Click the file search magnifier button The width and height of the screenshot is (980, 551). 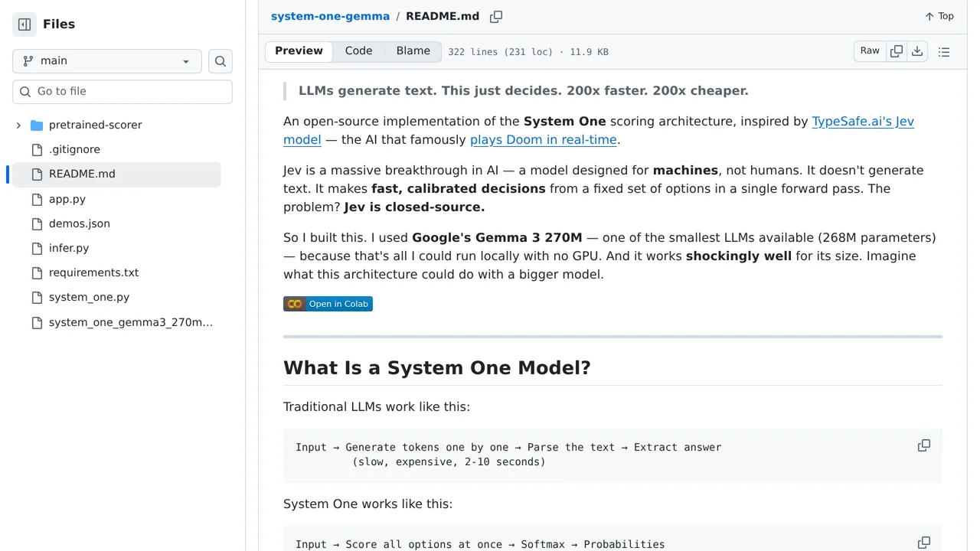(220, 61)
